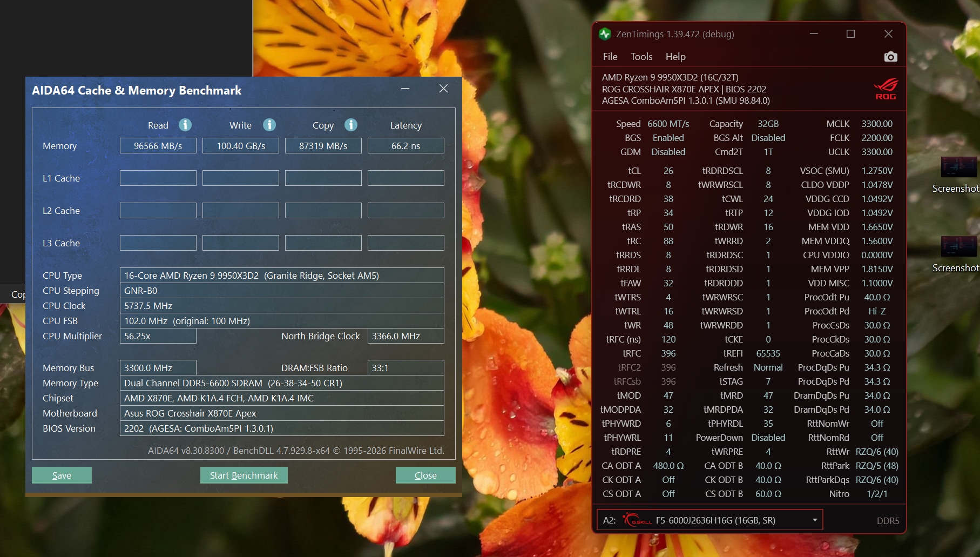Expand the A2 memory module dropdown
Screen dimensions: 980x557
tap(815, 520)
